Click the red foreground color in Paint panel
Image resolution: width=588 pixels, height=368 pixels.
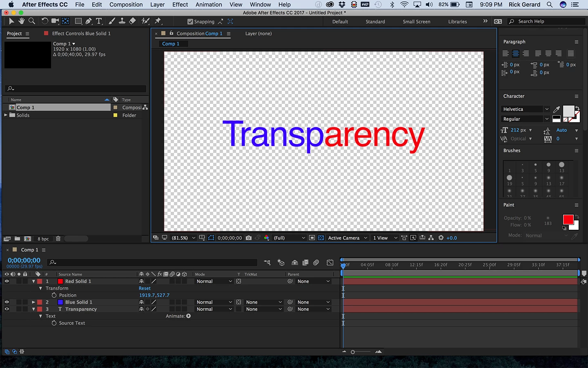[568, 220]
